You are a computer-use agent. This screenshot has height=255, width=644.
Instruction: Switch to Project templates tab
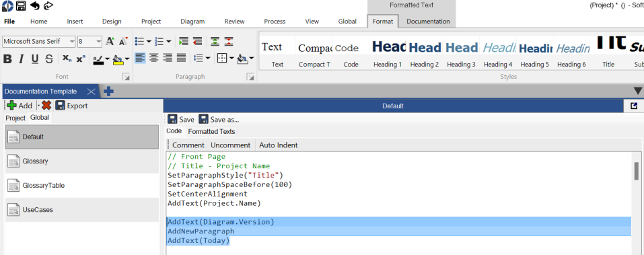15,118
